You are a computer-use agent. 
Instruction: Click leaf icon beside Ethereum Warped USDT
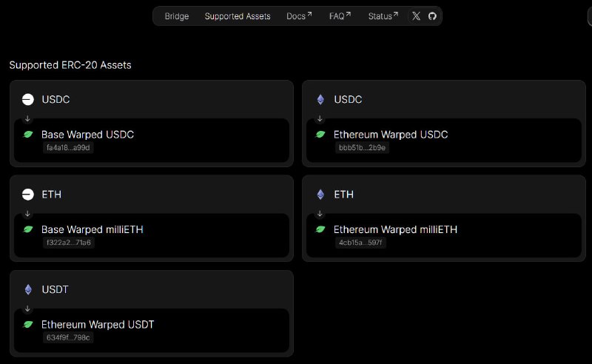(28, 324)
